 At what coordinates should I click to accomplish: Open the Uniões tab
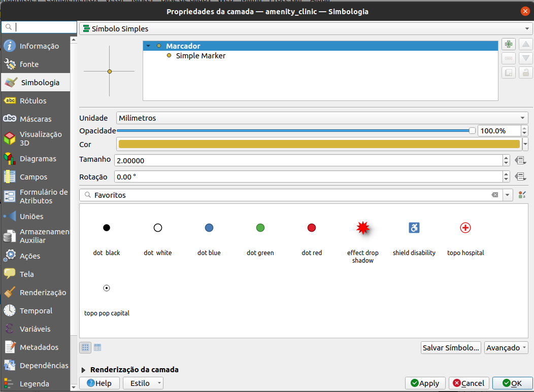pyautogui.click(x=36, y=216)
